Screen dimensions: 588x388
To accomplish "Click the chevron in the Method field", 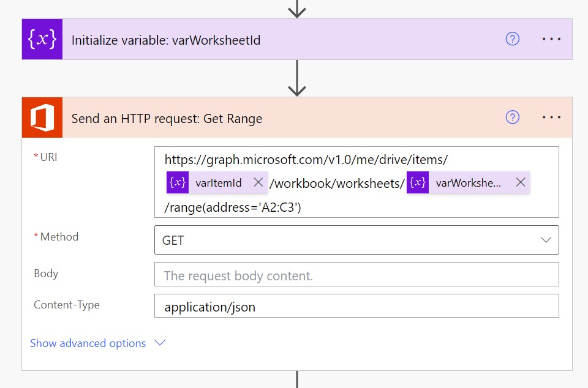I will (x=546, y=241).
